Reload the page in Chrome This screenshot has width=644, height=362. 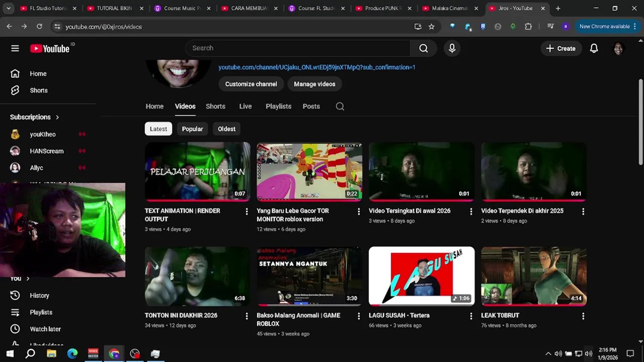point(39,27)
